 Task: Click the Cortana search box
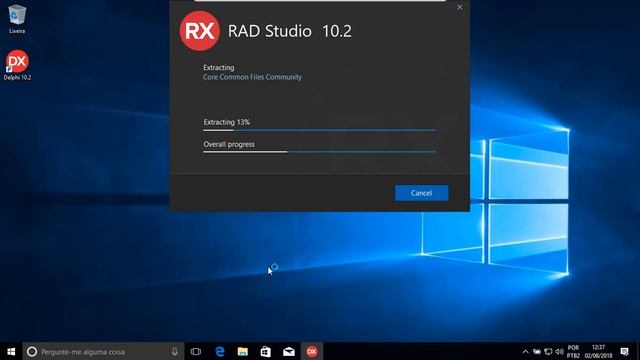point(103,351)
